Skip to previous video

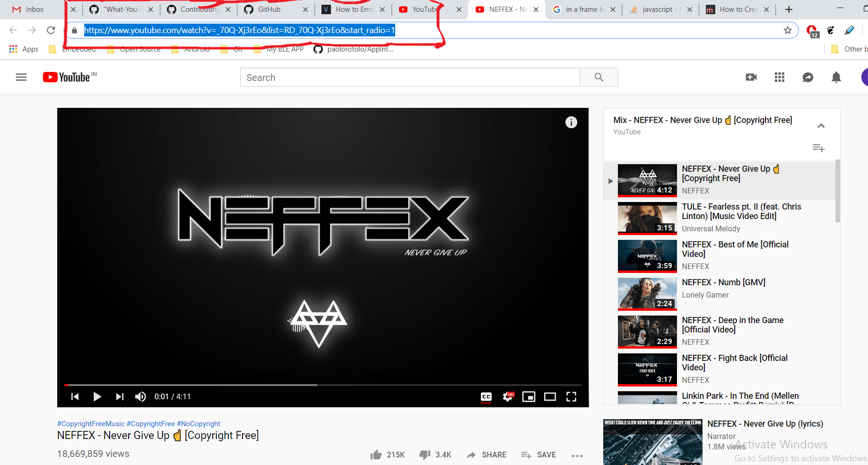[x=75, y=396]
